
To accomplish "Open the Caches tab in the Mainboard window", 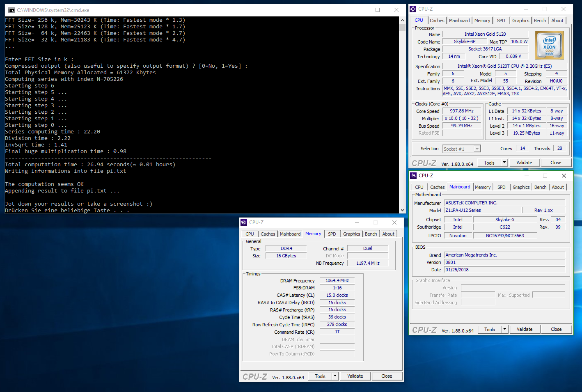I will click(437, 187).
